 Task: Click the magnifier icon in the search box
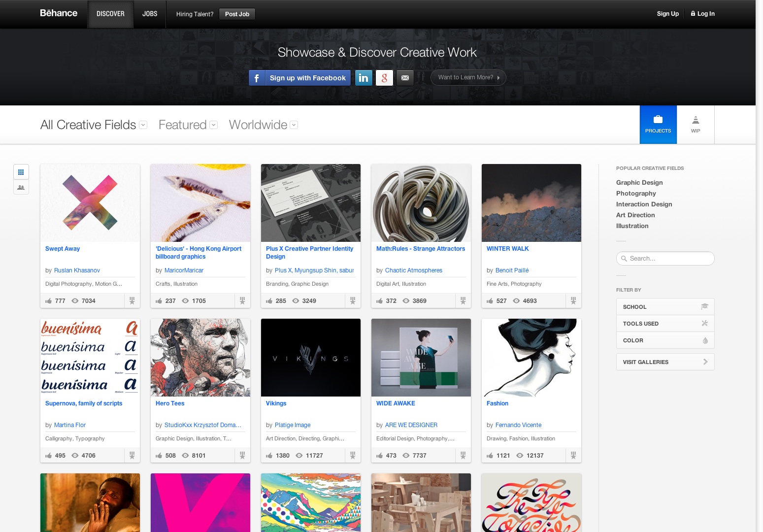624,259
